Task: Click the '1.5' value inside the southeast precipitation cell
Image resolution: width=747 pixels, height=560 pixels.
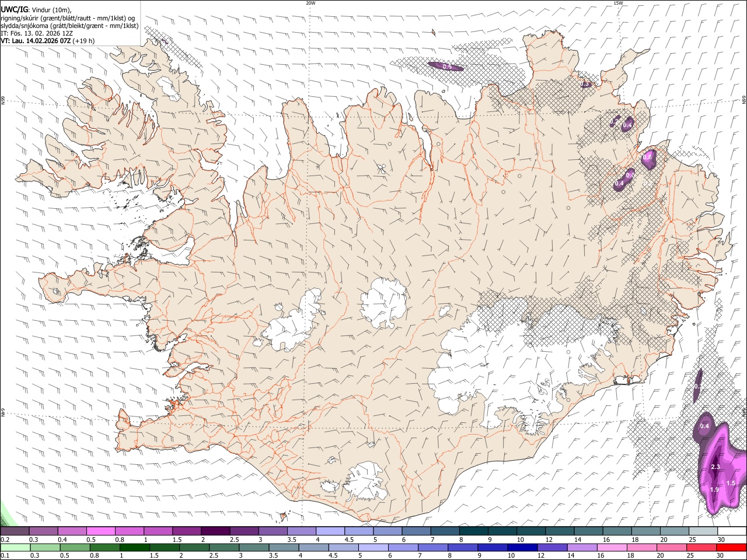Action: (x=731, y=483)
